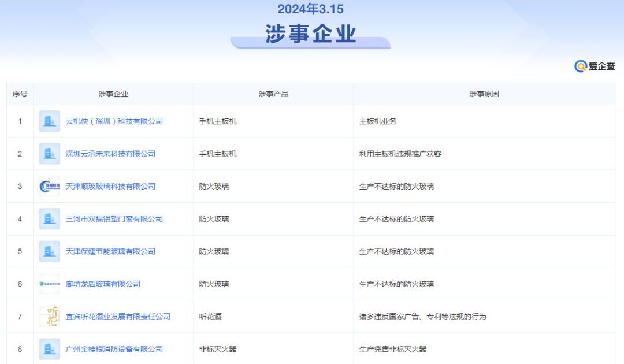This screenshot has height=364, width=624.
Task: Click serial number 5 cell
Action: pos(20,251)
